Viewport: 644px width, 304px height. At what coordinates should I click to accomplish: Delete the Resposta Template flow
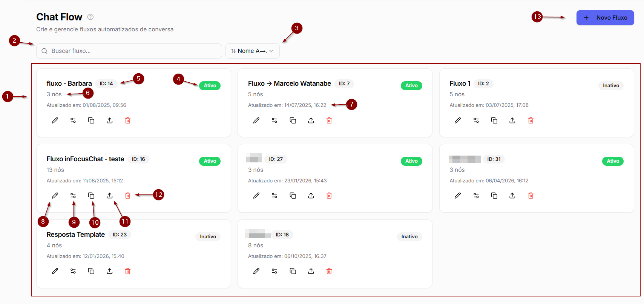click(x=128, y=271)
